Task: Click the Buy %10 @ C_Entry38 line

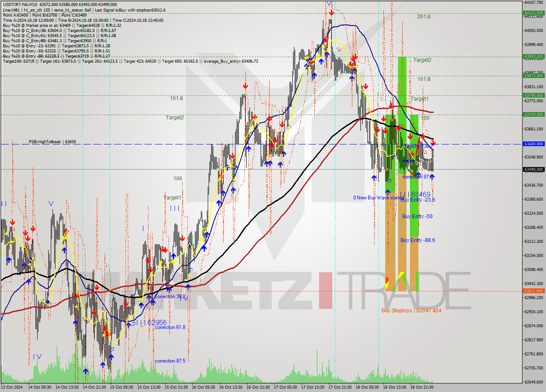Action: (x=59, y=30)
